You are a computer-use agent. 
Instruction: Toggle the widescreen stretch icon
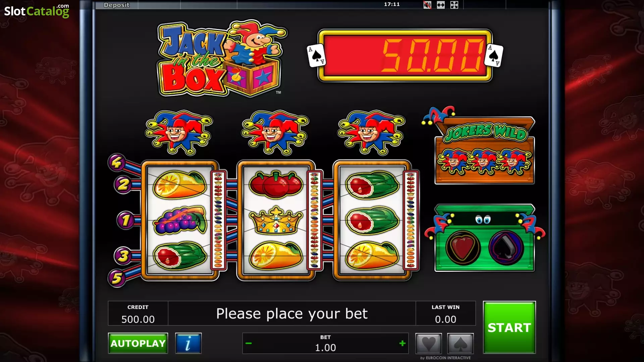[x=441, y=5]
